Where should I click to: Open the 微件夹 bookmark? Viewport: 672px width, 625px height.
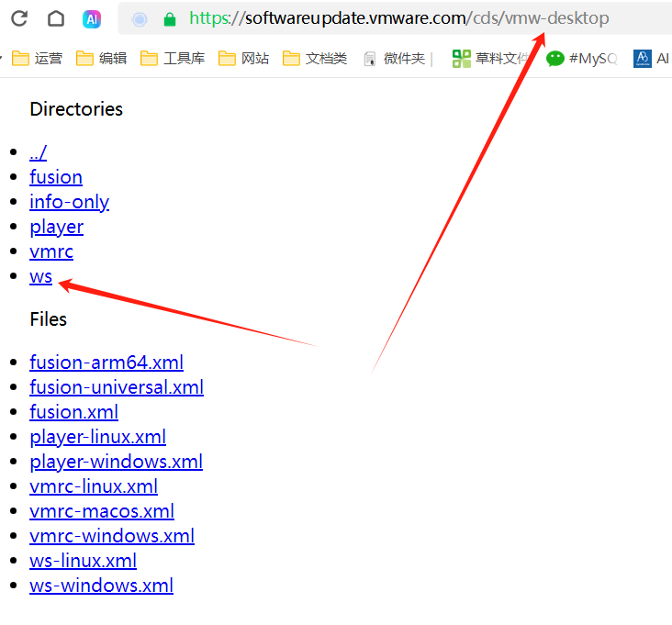point(395,59)
